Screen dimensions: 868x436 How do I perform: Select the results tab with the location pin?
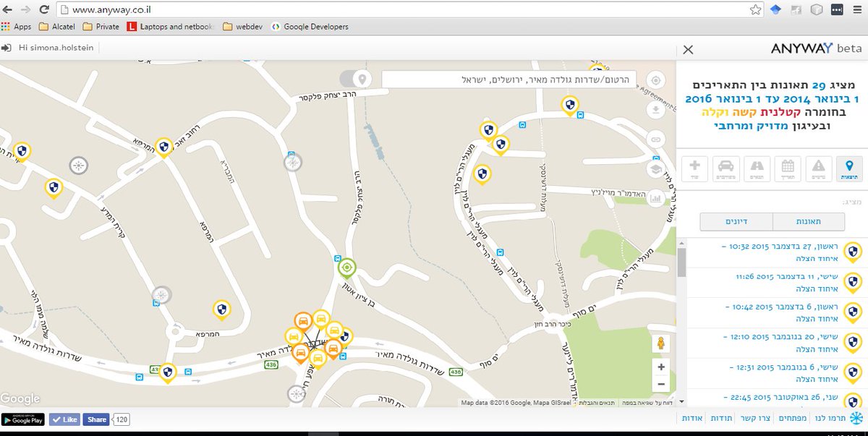[x=848, y=168]
